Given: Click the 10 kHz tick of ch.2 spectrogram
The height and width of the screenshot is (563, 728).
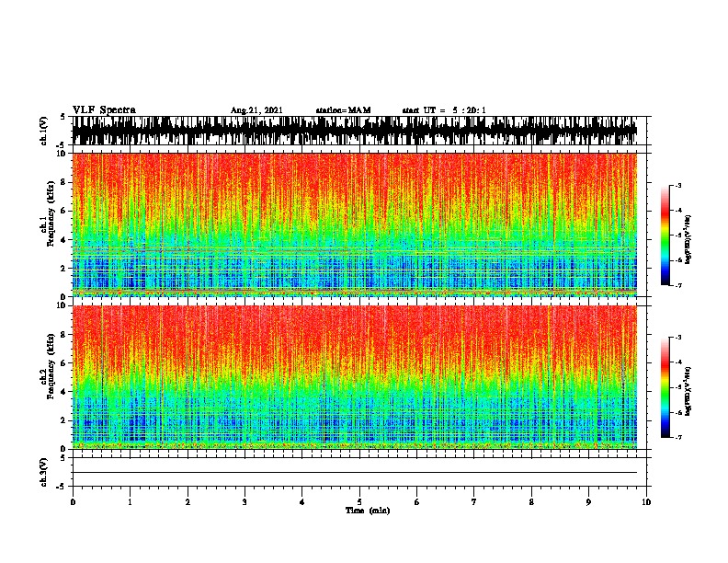Looking at the screenshot, I should tap(63, 305).
